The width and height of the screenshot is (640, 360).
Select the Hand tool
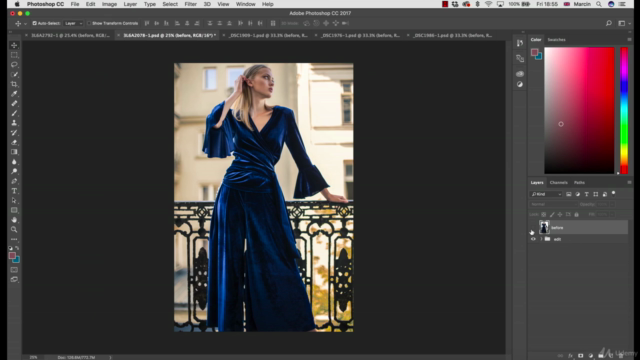pyautogui.click(x=14, y=220)
